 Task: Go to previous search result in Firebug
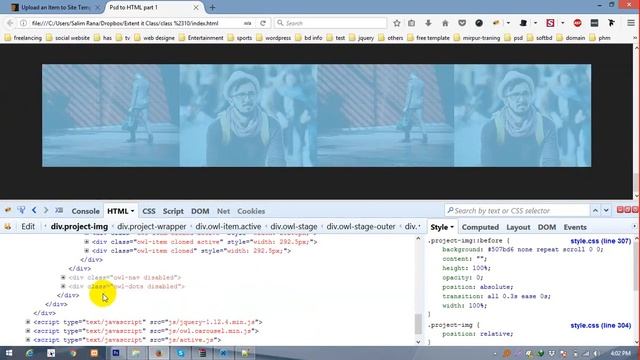point(596,211)
